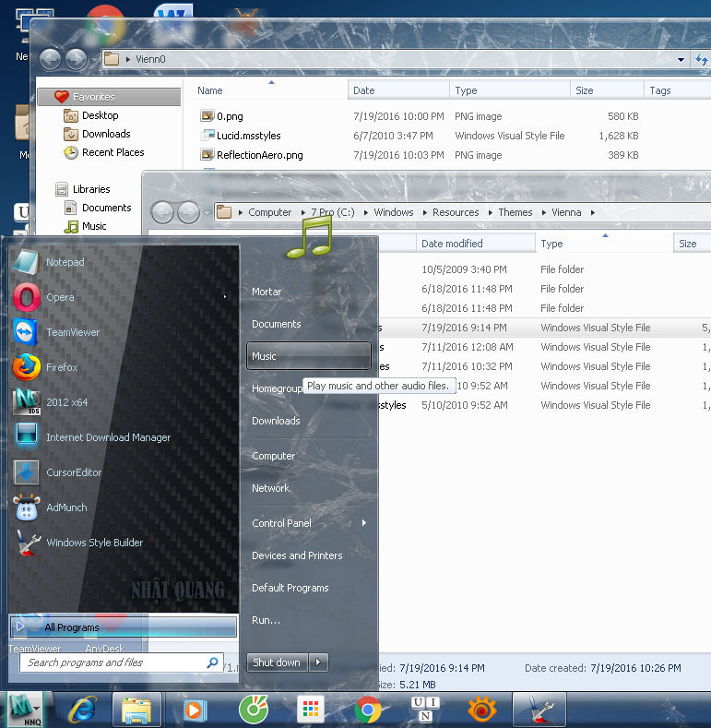Launch Google Chrome from the taskbar
The width and height of the screenshot is (711, 728).
coord(368,710)
